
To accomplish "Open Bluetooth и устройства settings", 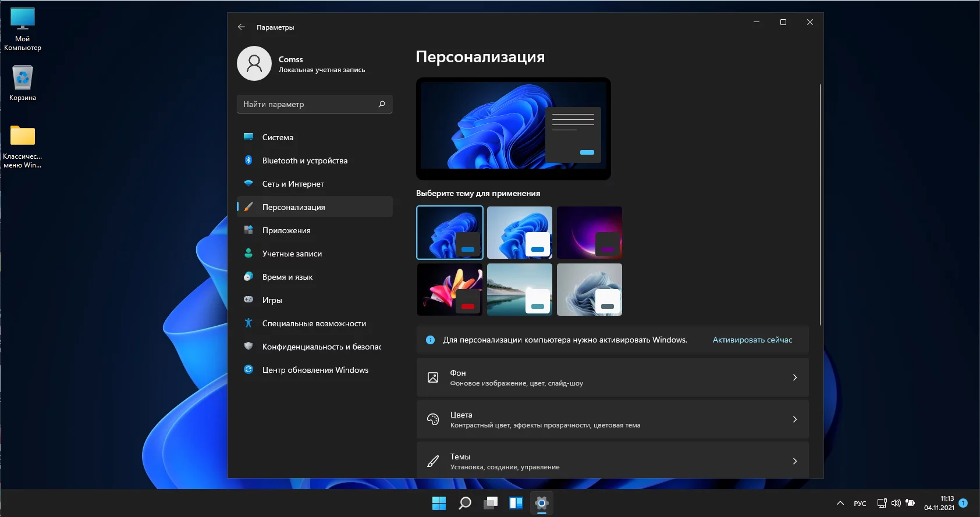I will 304,161.
